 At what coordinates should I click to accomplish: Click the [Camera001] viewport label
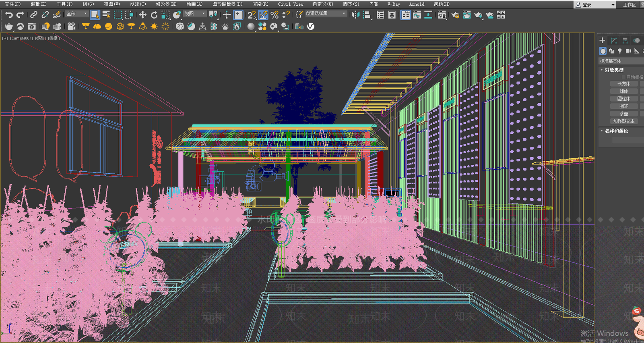tap(21, 38)
